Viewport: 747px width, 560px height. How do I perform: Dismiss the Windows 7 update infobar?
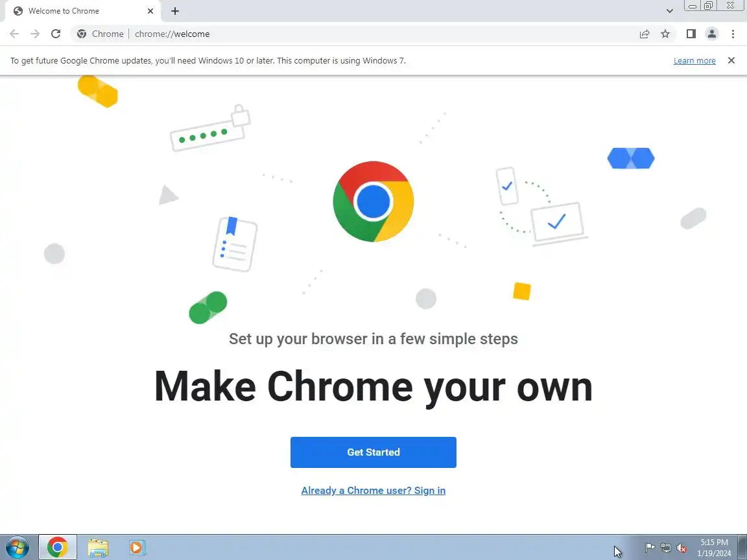coord(731,60)
